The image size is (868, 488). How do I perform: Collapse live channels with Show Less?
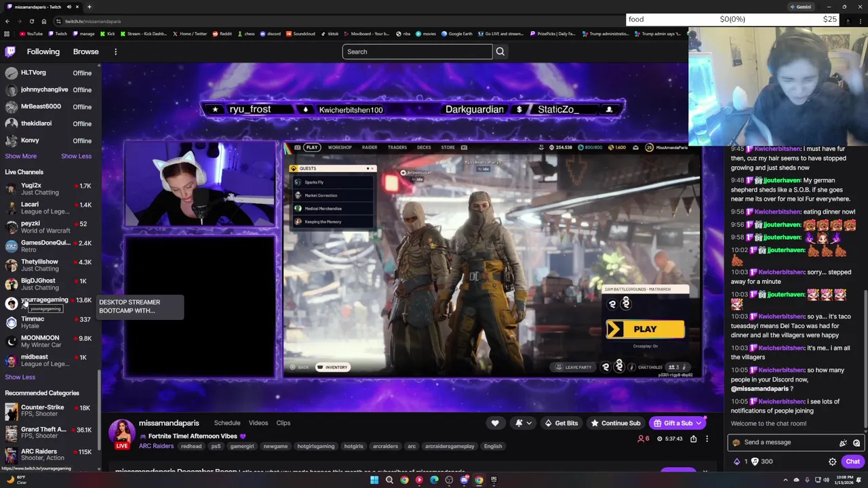click(x=20, y=377)
